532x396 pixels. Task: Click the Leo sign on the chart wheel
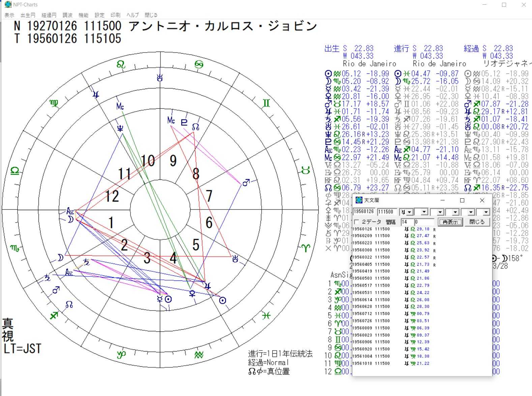(x=121, y=64)
